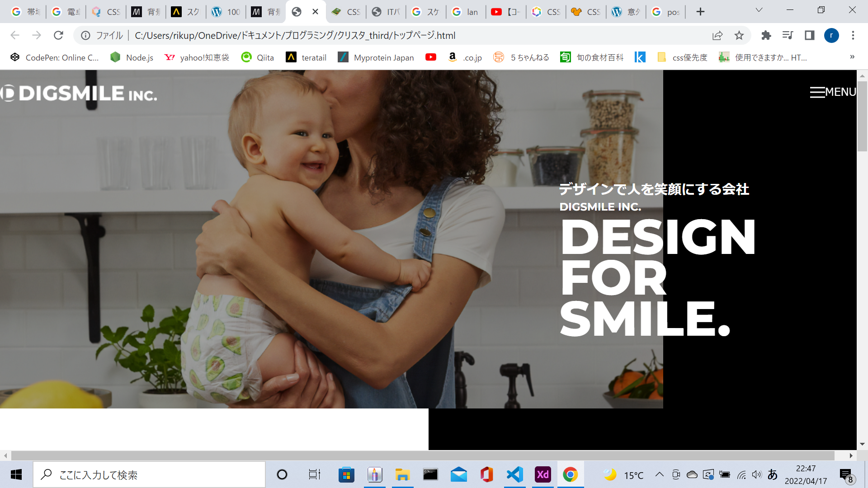Screen dimensions: 868x488
Task: Click the DIGSMILE INC. logo
Action: click(79, 94)
